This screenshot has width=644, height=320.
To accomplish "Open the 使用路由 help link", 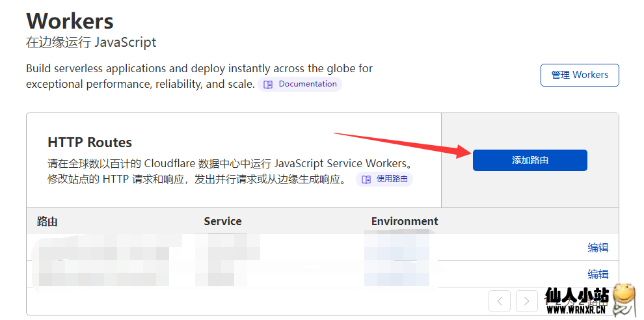I will click(x=384, y=180).
